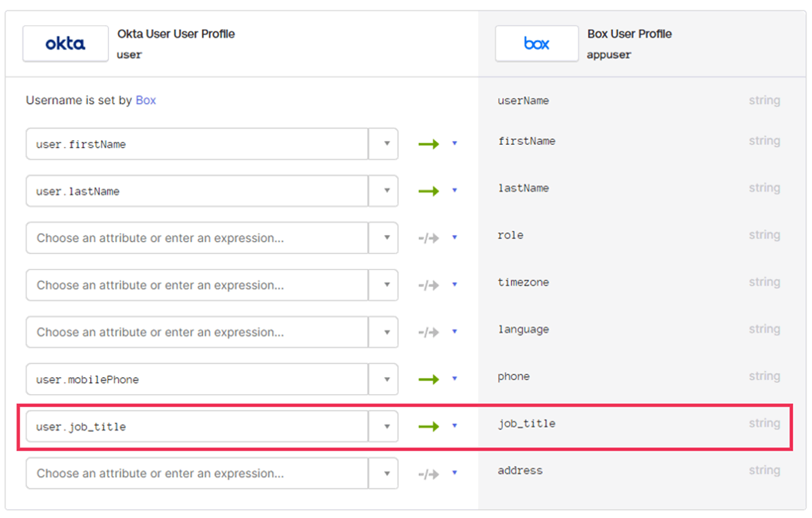Click the Okta User User Profile heading

(x=176, y=34)
